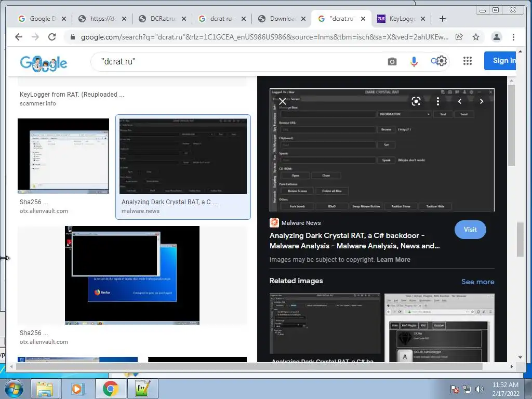Image resolution: width=532 pixels, height=399 pixels.
Task: Show previous image in preview
Action: coord(460,101)
